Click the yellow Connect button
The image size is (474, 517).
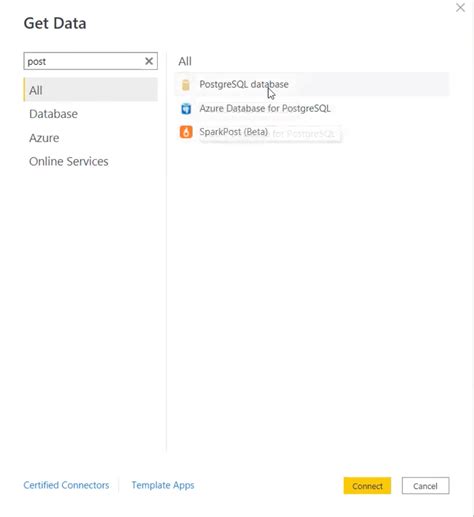click(367, 486)
